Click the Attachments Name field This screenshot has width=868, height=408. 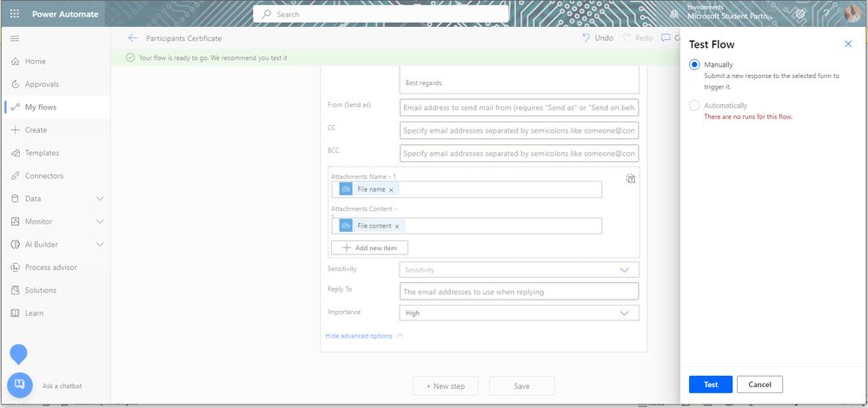coord(467,189)
